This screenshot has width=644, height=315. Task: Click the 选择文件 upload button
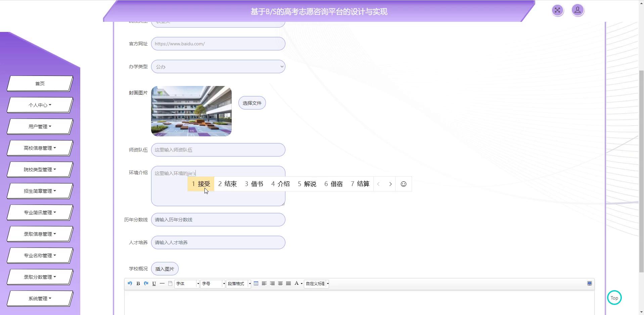coord(252,103)
